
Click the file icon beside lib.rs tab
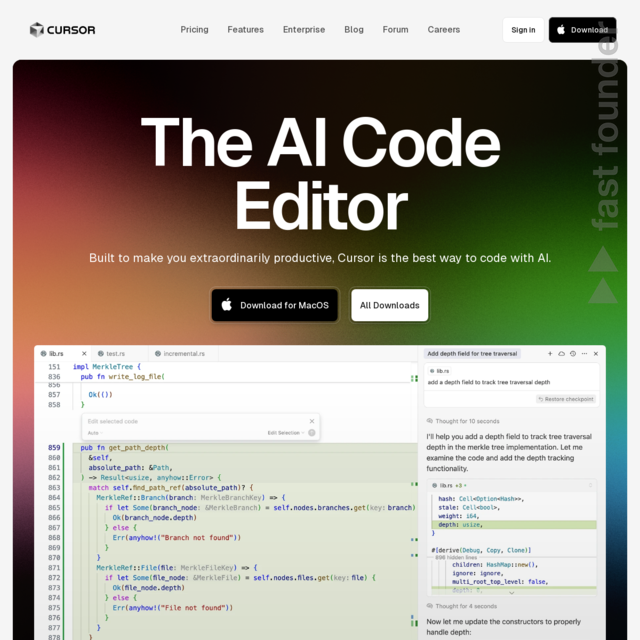(41, 353)
